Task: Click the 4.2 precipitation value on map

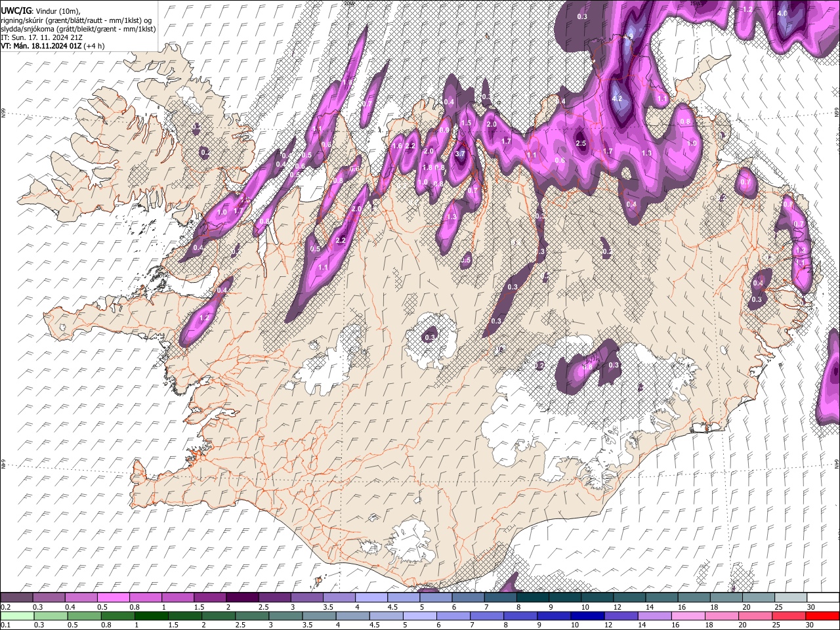Action: (x=617, y=98)
